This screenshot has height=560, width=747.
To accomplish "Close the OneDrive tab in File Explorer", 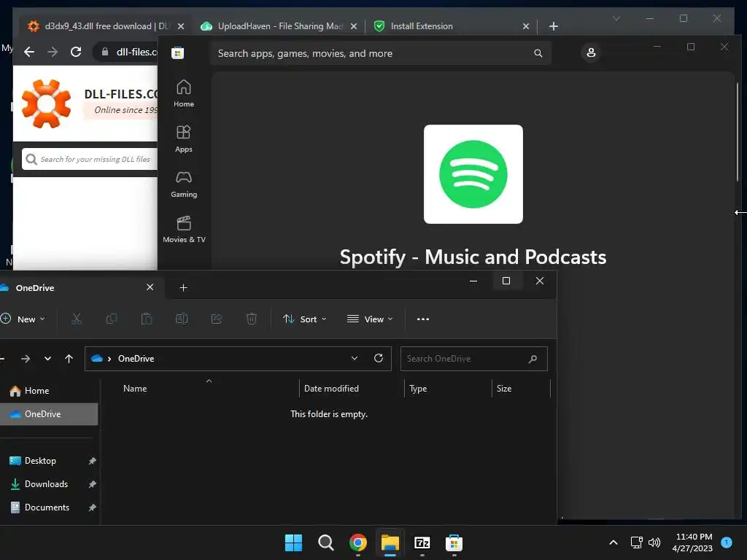I will 150,287.
